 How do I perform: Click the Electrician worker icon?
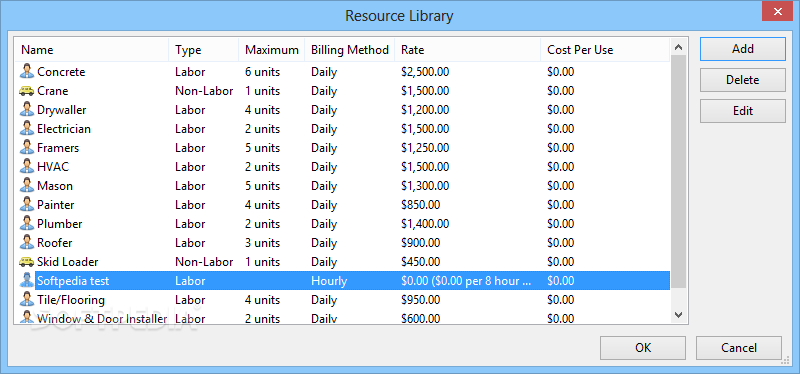coord(27,129)
